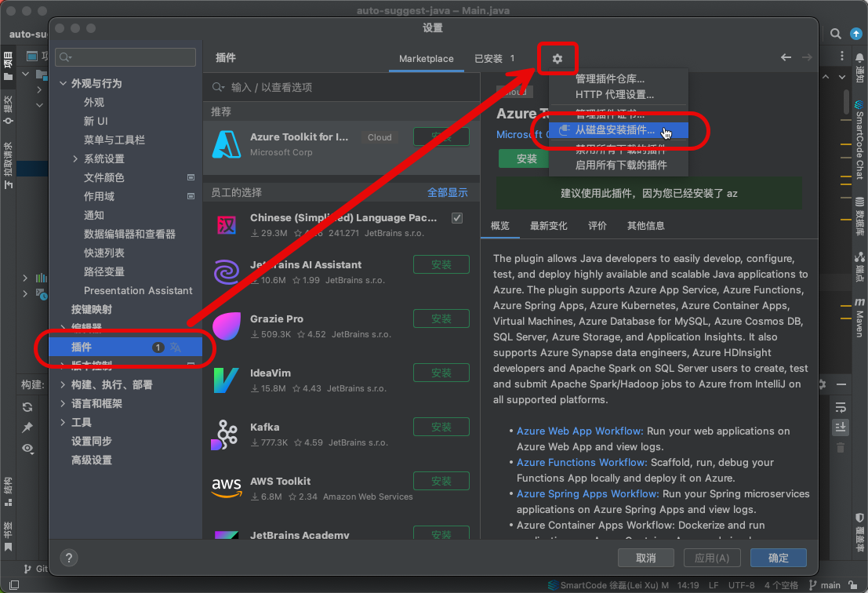
Task: Click the build panel sync refresh icon
Action: [27, 407]
